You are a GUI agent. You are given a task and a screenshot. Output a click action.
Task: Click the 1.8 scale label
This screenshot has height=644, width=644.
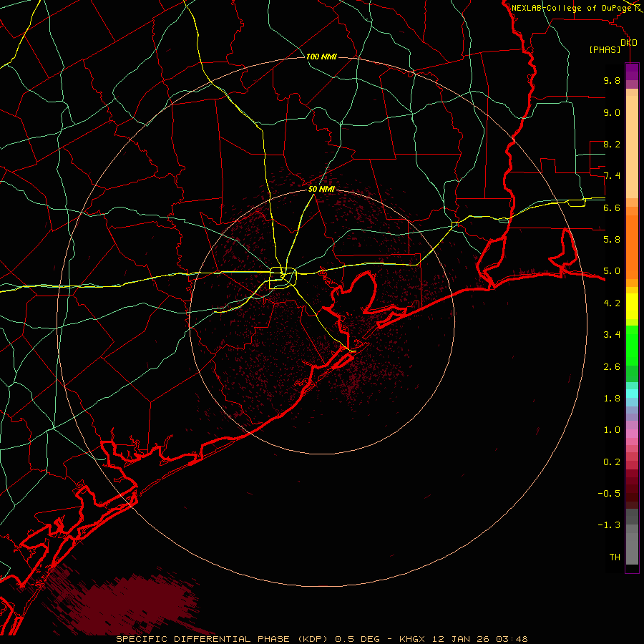[612, 399]
